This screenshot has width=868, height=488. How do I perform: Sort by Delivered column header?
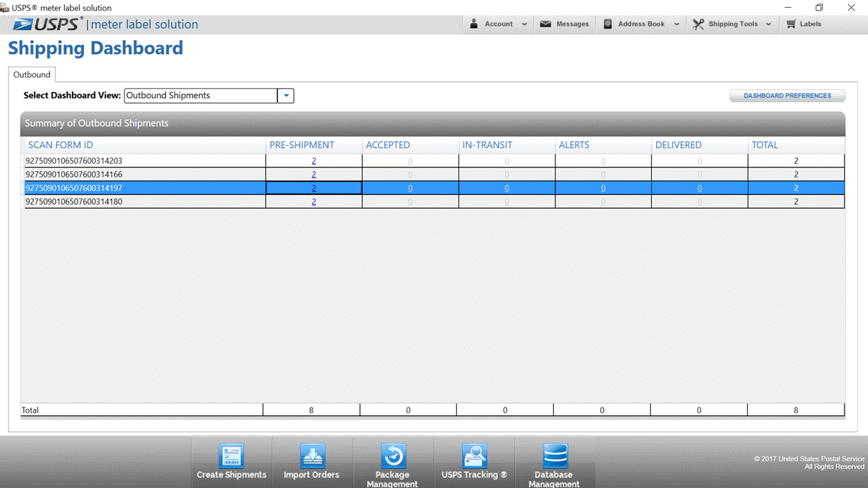[699, 145]
